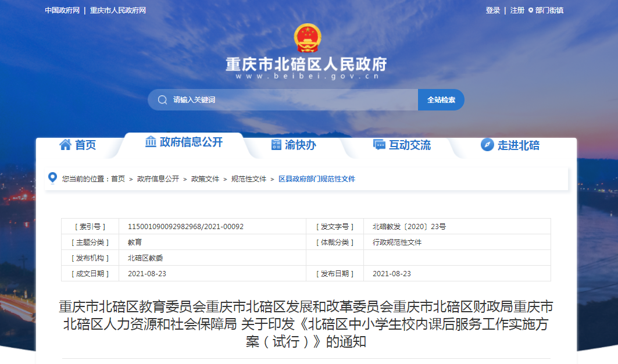Click the [主题分类] label cell
The height and width of the screenshot is (364, 618).
(x=90, y=242)
